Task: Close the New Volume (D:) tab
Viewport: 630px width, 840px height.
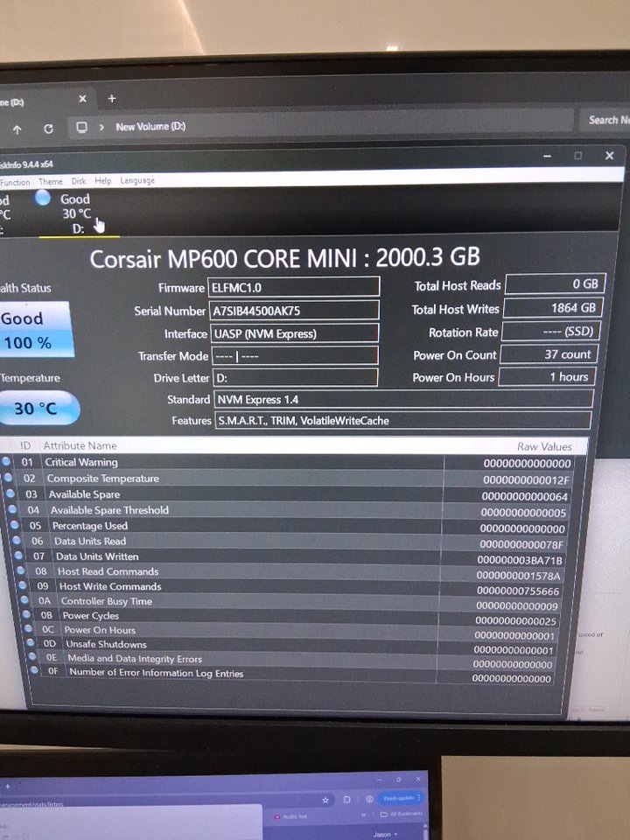Action: (x=82, y=100)
